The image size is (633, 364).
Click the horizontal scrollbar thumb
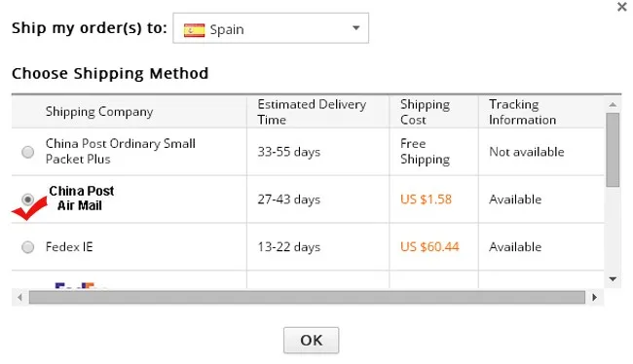pyautogui.click(x=307, y=298)
